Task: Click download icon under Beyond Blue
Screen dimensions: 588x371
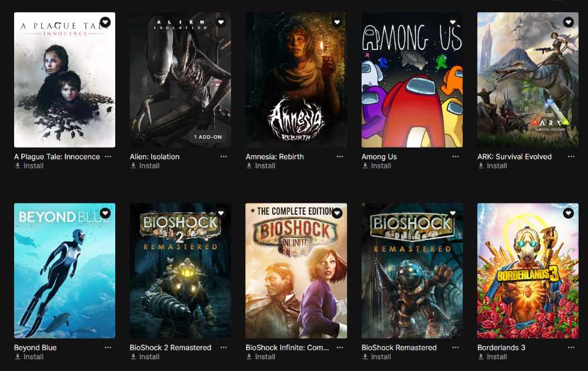Action: (x=17, y=356)
